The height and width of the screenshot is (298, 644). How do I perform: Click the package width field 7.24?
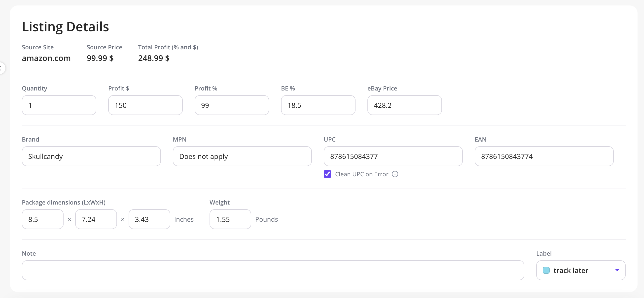[x=96, y=219]
